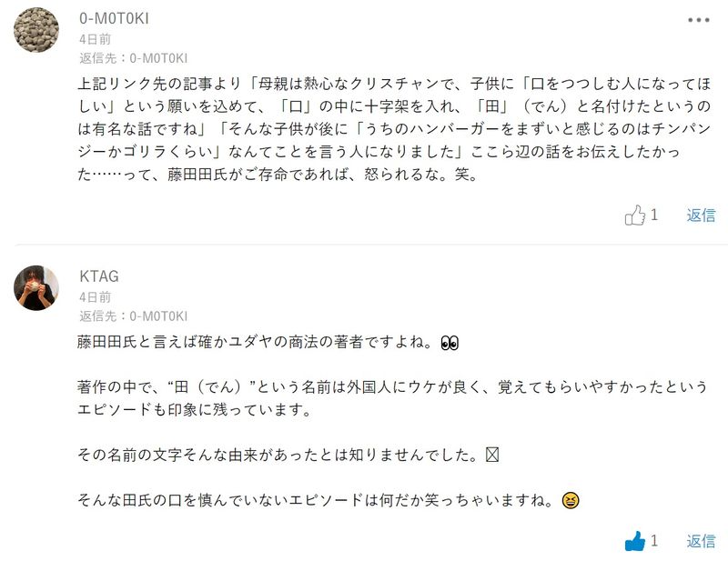Unlike KTAG's comment via the blue thumbs-up
The height and width of the screenshot is (561, 728).
click(x=634, y=541)
